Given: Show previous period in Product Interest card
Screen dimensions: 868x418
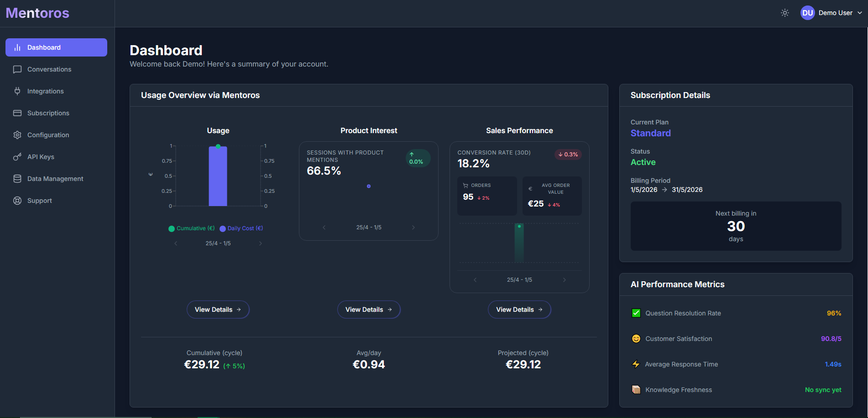Looking at the screenshot, I should pyautogui.click(x=324, y=227).
